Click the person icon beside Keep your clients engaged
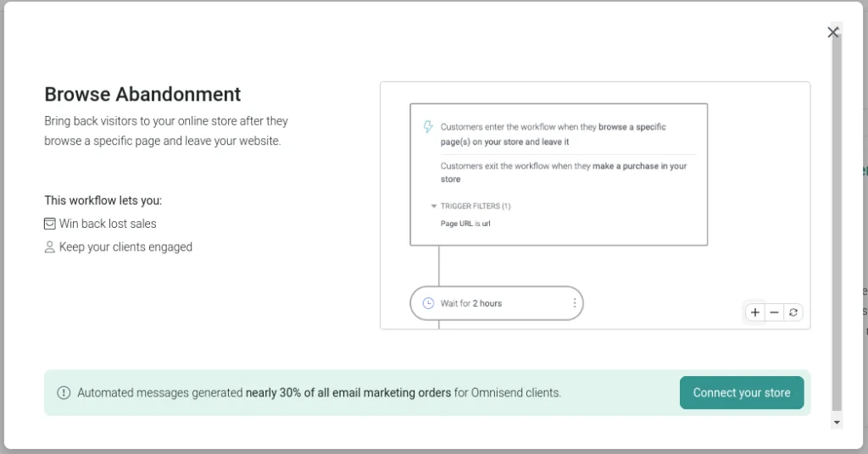This screenshot has height=454, width=868. (x=50, y=247)
